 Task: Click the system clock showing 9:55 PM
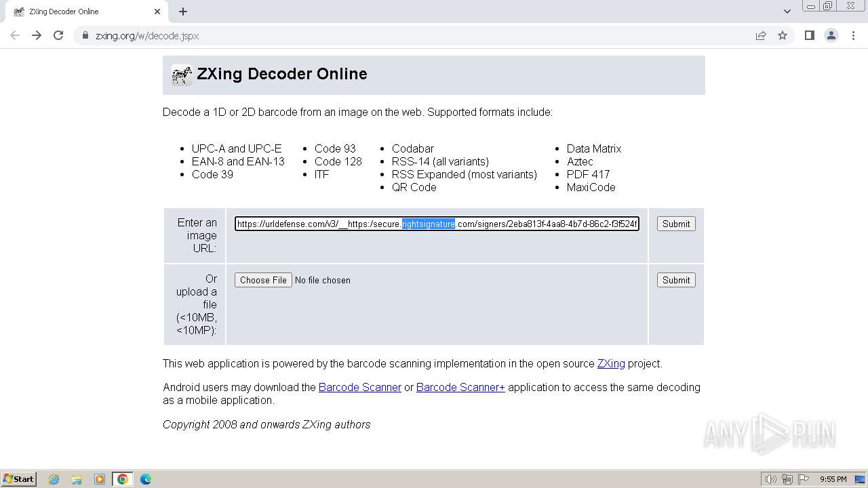833,479
